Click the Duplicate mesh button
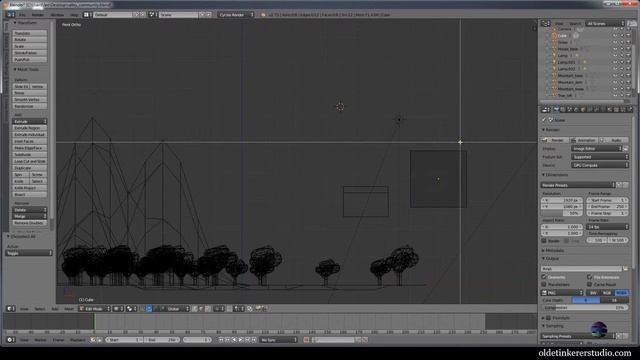The image size is (640, 360). pyautogui.click(x=29, y=168)
